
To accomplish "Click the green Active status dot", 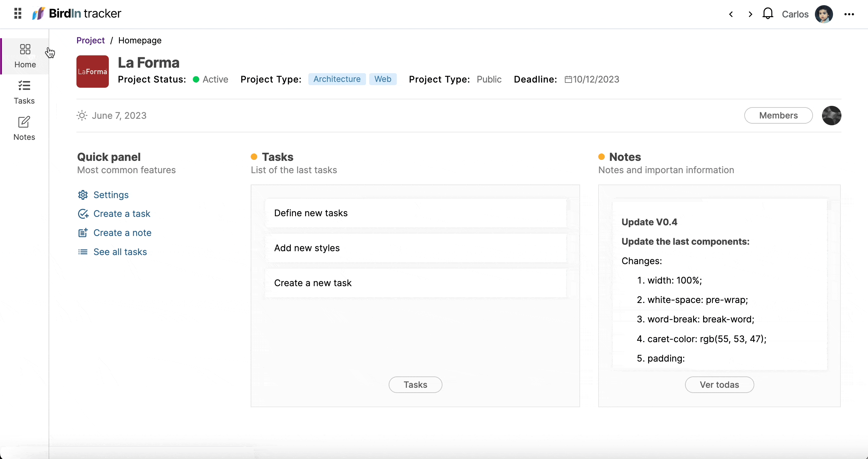I will 196,80.
